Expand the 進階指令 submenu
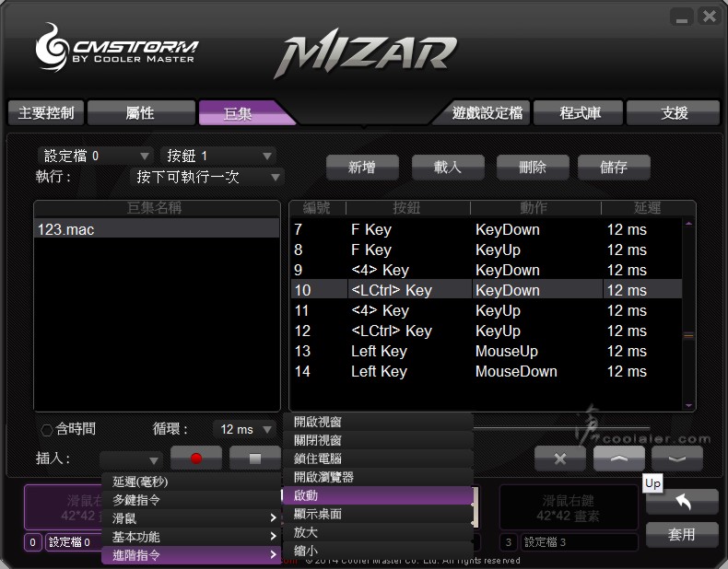 [x=192, y=555]
